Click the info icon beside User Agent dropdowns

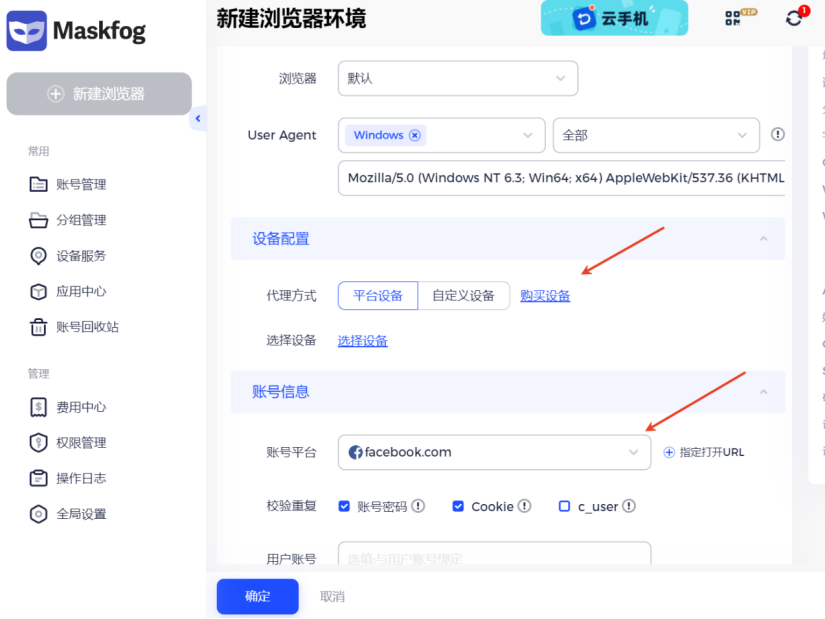[777, 135]
